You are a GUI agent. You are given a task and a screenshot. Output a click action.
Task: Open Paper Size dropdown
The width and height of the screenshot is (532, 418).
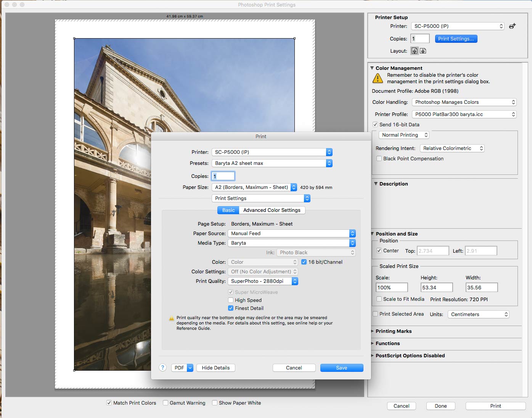click(x=254, y=187)
